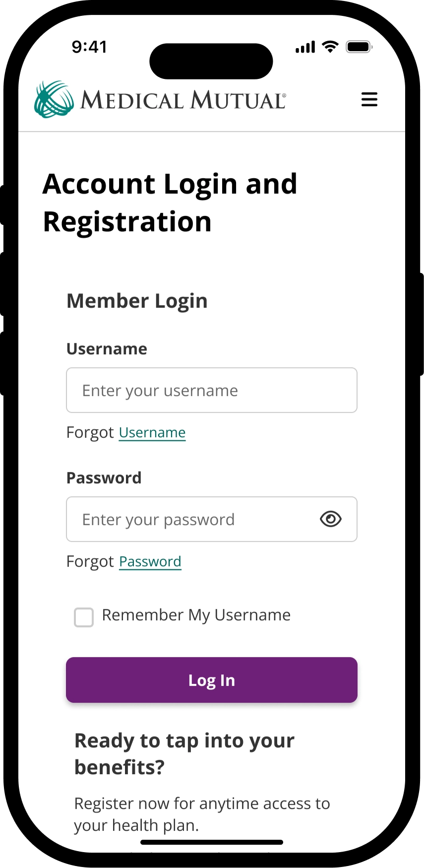Click the Medical Mutual wordmark text
This screenshot has width=424, height=868.
point(182,100)
